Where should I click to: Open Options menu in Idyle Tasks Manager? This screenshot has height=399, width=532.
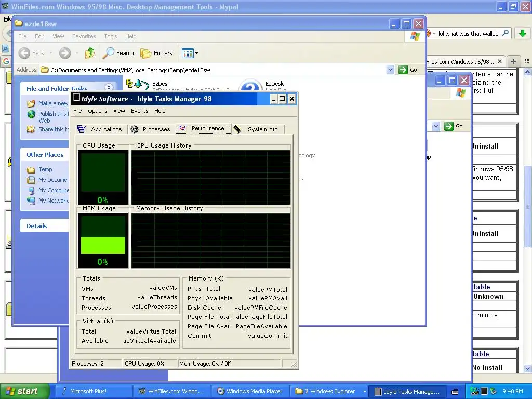[x=97, y=111]
